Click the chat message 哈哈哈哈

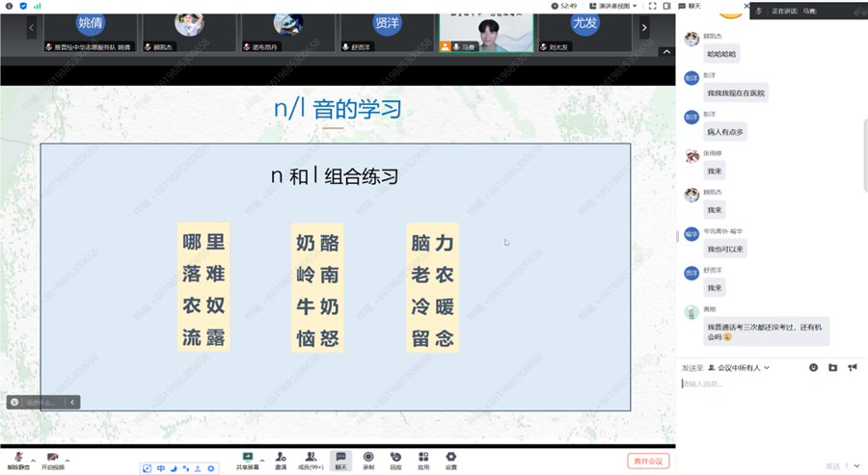[721, 54]
